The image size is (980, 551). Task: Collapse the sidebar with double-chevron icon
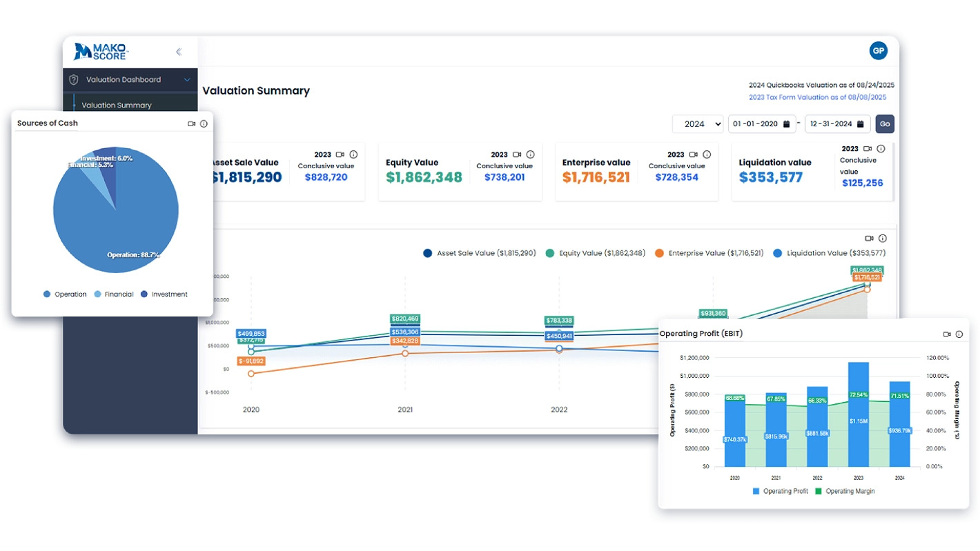pyautogui.click(x=179, y=52)
